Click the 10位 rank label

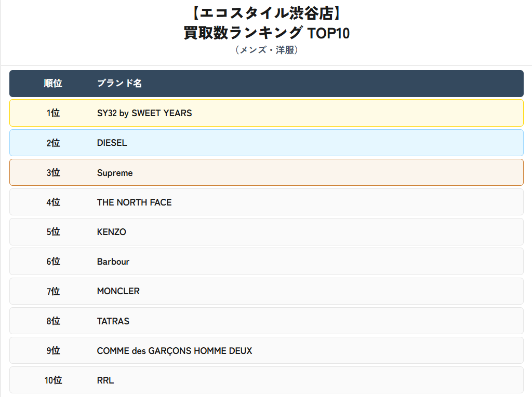pos(54,380)
